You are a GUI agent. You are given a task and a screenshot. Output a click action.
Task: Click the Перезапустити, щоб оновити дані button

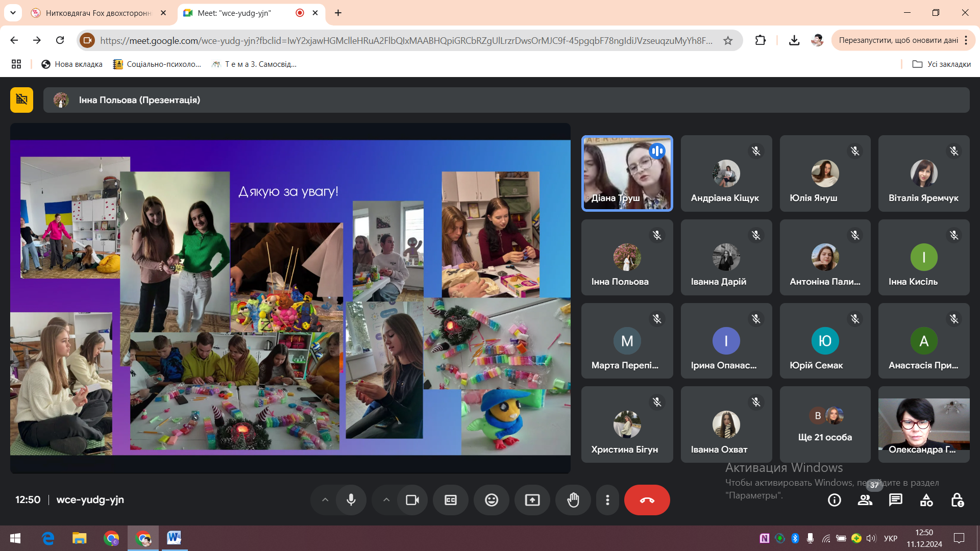(898, 40)
